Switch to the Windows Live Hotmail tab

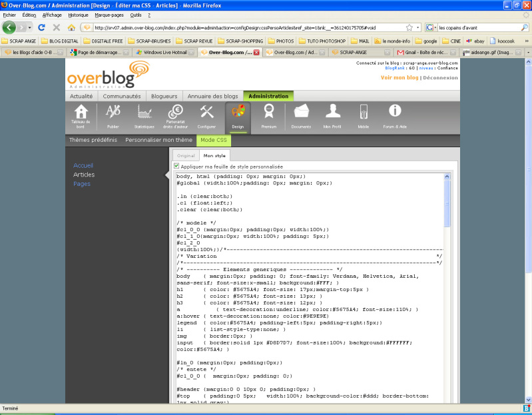[165, 52]
